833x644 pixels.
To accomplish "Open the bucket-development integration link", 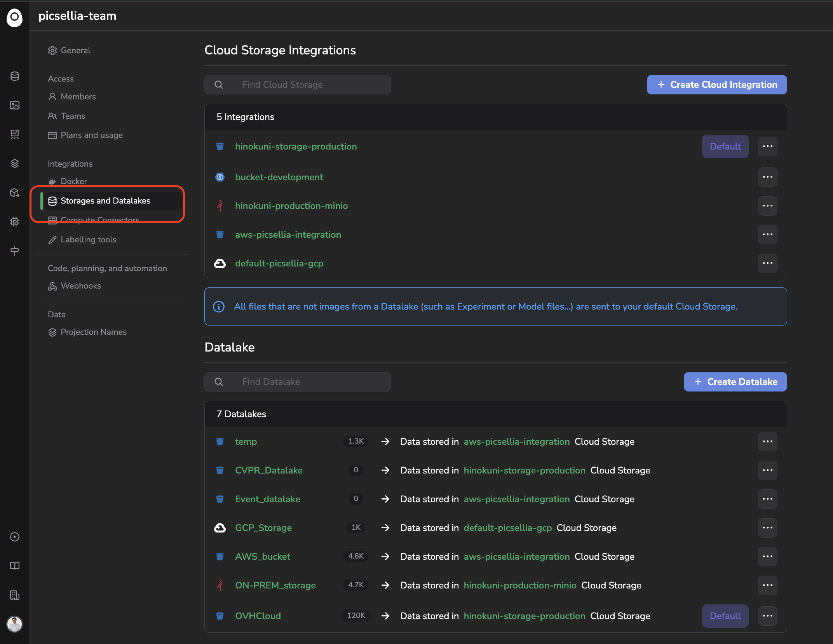I will (279, 177).
